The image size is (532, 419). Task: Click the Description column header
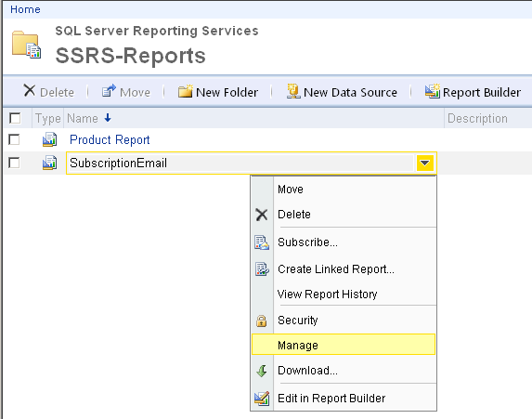pos(477,119)
